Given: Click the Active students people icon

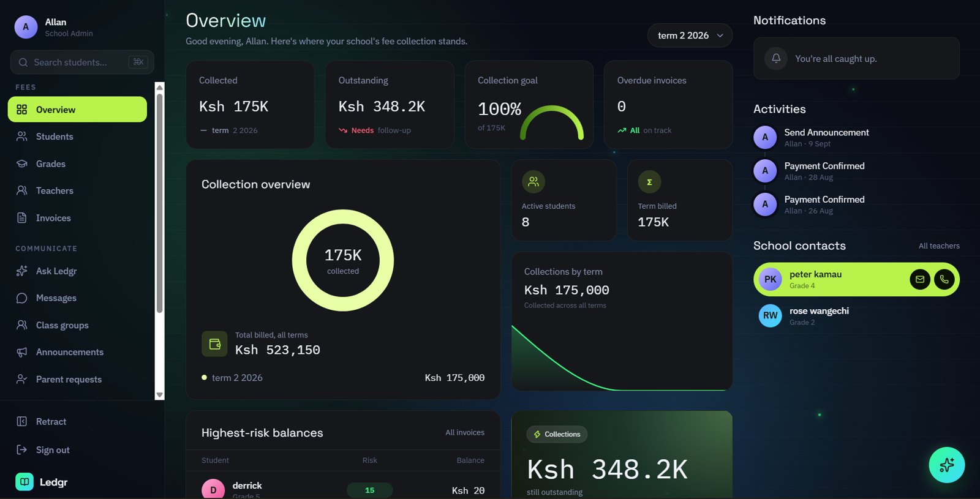Looking at the screenshot, I should 533,182.
